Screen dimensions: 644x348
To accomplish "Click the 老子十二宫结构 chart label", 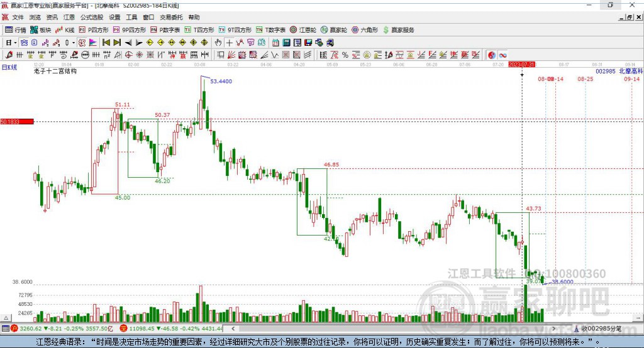I will click(x=55, y=71).
